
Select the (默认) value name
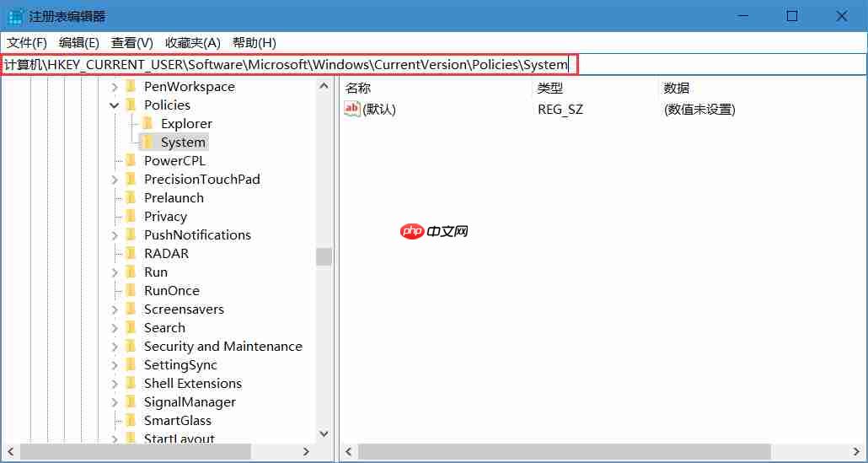click(379, 110)
